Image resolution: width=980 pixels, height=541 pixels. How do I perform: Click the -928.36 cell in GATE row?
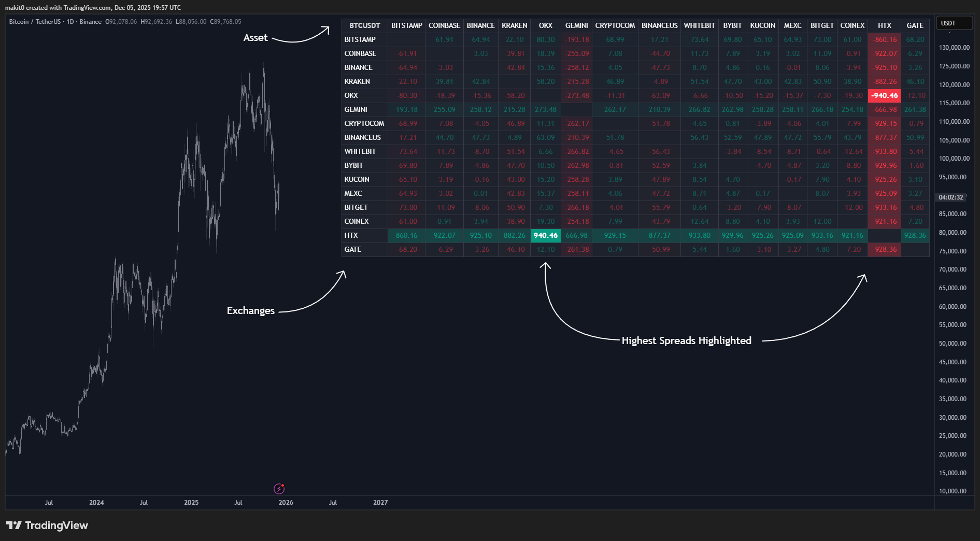point(885,249)
